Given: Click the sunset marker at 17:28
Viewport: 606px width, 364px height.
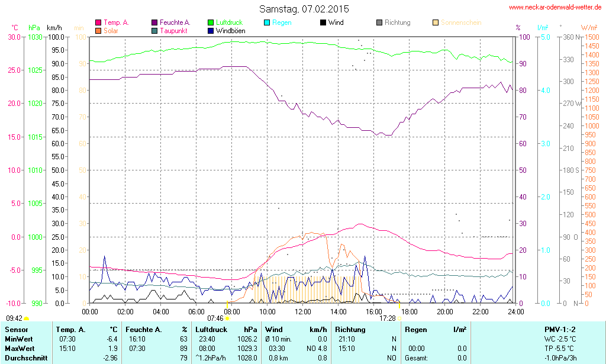Looking at the screenshot, I should pos(399,318).
